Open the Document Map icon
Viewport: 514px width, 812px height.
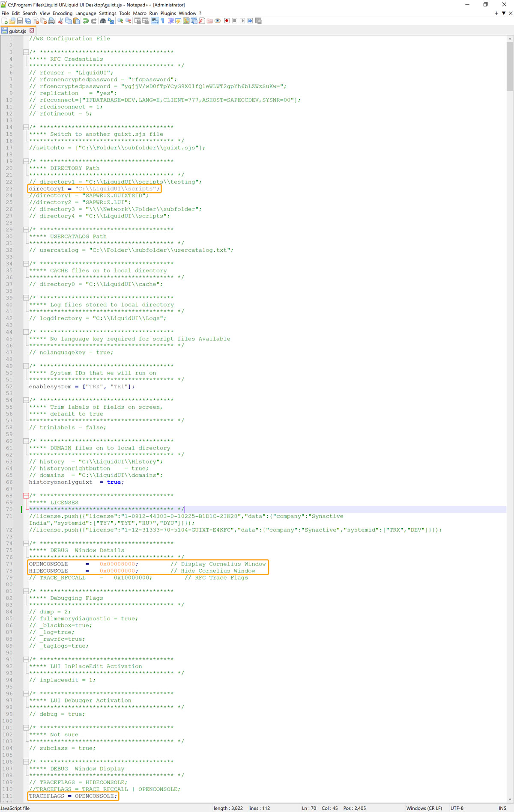[x=186, y=21]
